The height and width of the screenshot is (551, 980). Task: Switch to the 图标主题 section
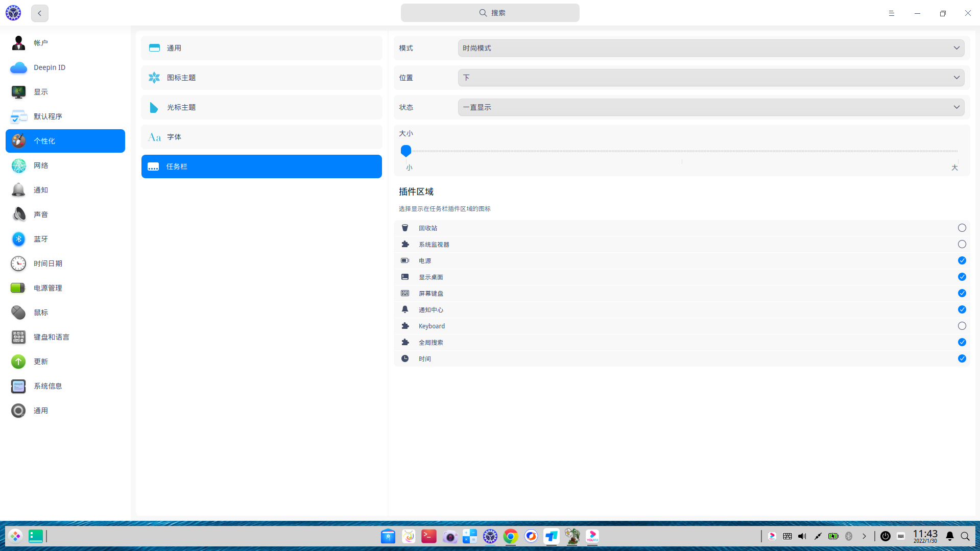[x=261, y=78]
